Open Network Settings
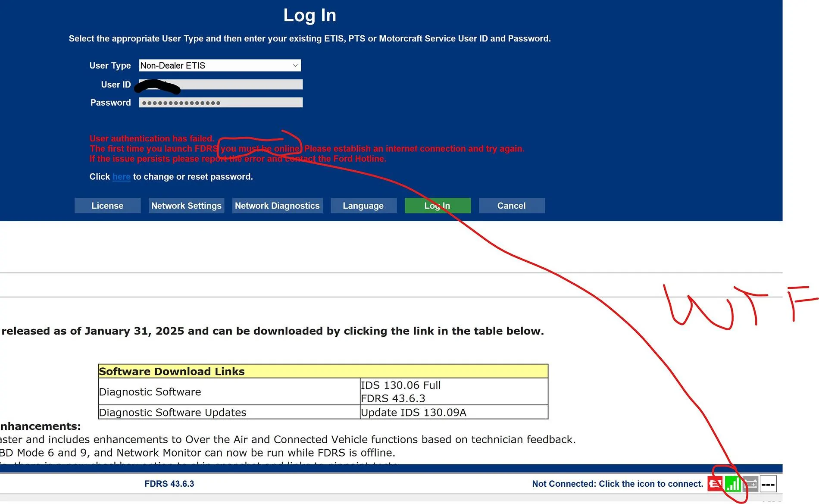 (x=186, y=206)
